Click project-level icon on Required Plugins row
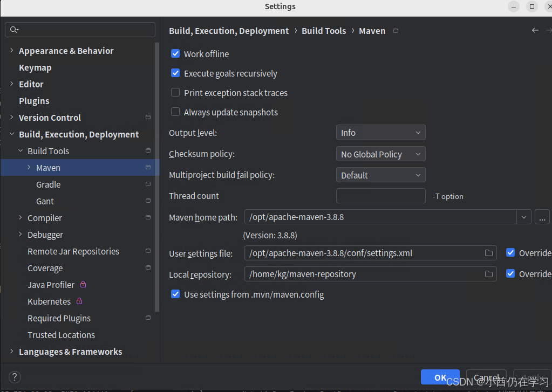This screenshot has height=392, width=552. click(148, 318)
